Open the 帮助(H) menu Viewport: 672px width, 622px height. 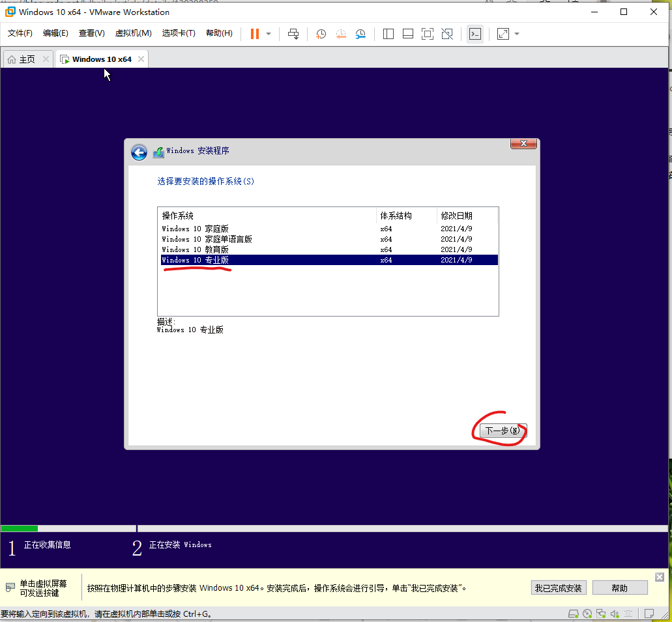pos(219,33)
